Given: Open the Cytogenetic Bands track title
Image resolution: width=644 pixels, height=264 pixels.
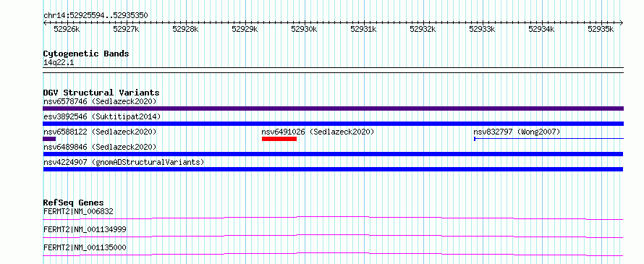Looking at the screenshot, I should click(x=86, y=54).
